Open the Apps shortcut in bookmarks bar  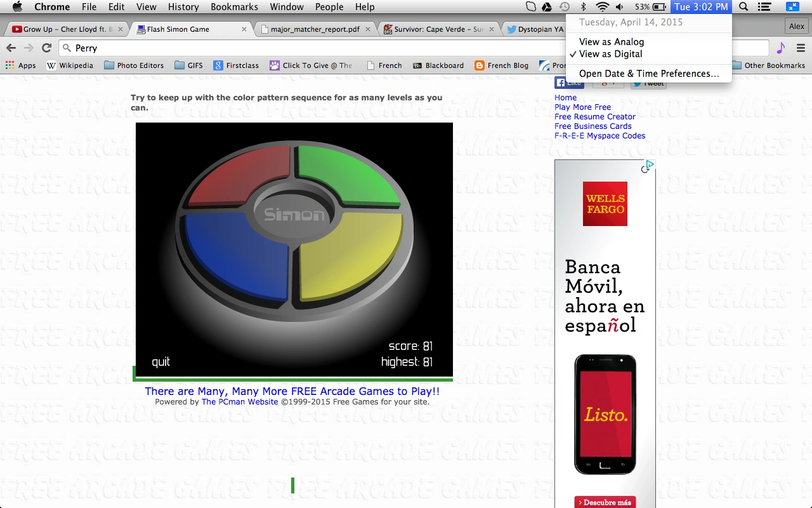(x=20, y=65)
